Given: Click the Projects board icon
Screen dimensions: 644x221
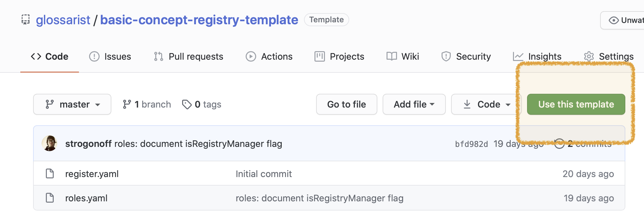Looking at the screenshot, I should [320, 56].
